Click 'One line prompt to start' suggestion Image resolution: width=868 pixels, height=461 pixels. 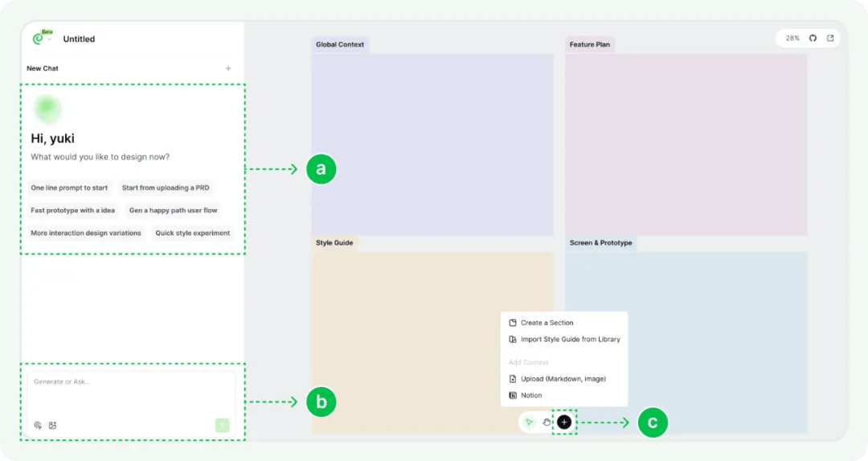click(69, 188)
